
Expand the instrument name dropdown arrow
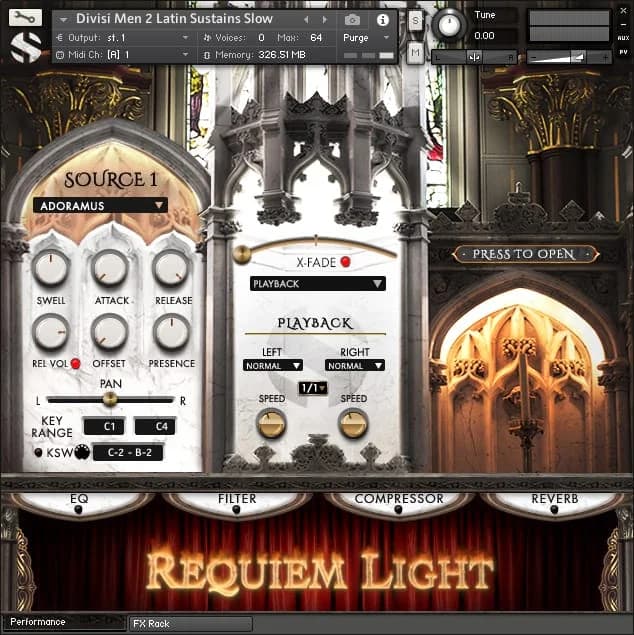point(63,19)
